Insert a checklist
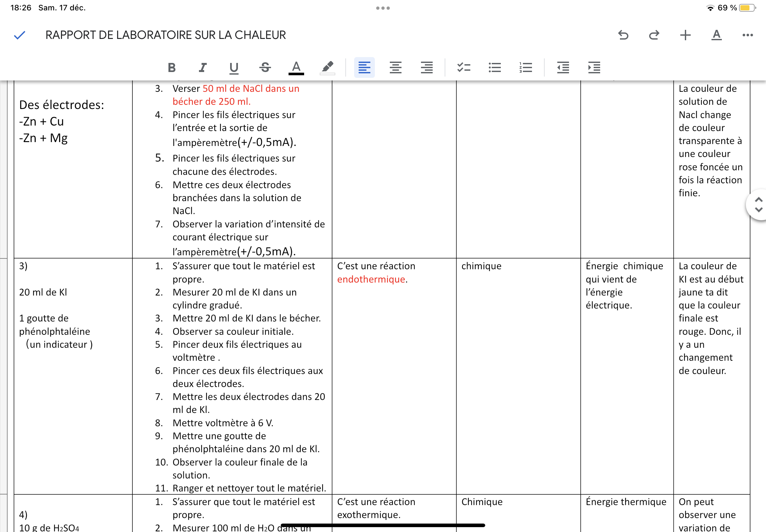Image resolution: width=766 pixels, height=532 pixels. click(463, 68)
